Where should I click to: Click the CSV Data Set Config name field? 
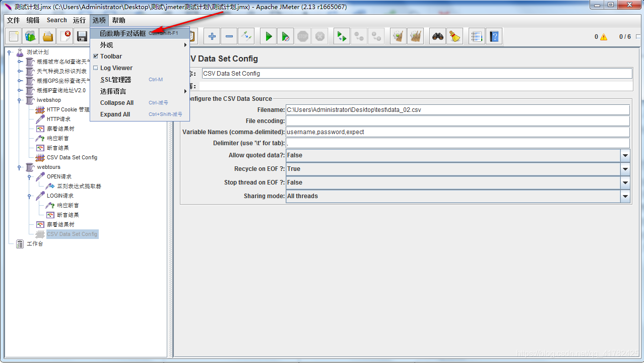tap(417, 74)
